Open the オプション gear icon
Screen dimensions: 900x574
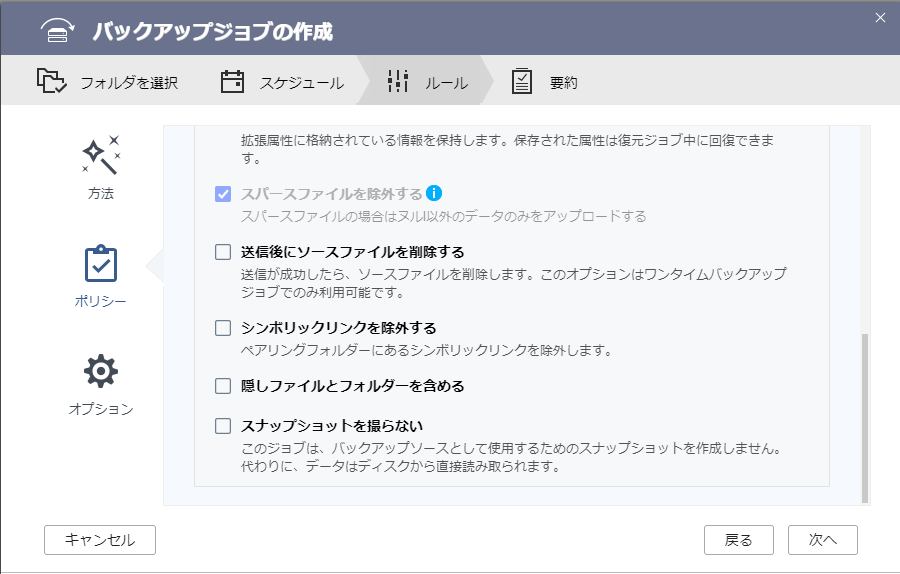[100, 372]
